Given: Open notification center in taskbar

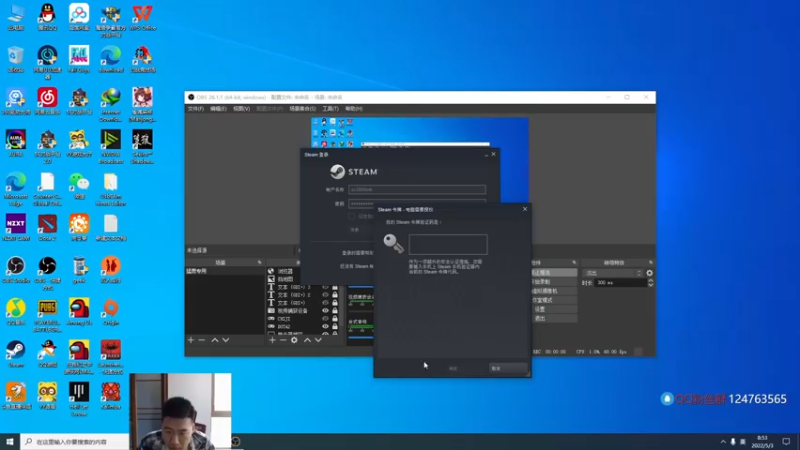Looking at the screenshot, I should [786, 441].
